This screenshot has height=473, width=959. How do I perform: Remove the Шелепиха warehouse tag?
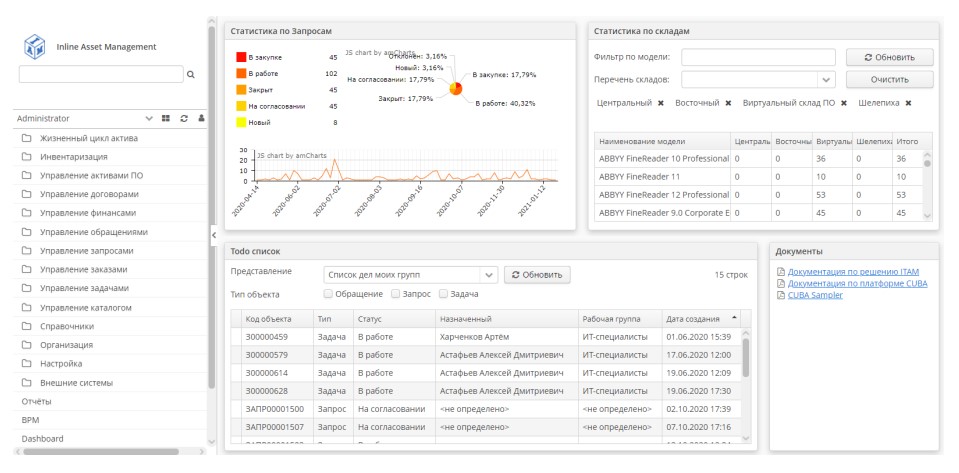click(908, 103)
